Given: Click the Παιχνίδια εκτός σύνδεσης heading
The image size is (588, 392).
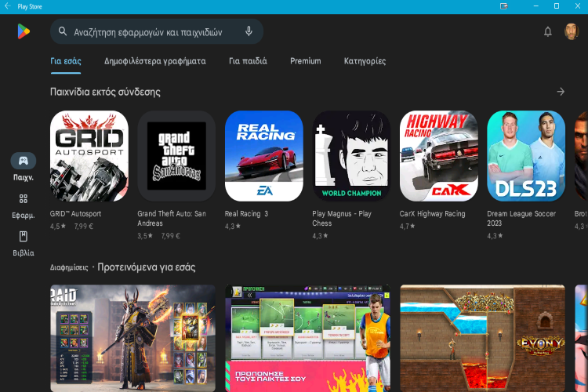Looking at the screenshot, I should tap(105, 92).
